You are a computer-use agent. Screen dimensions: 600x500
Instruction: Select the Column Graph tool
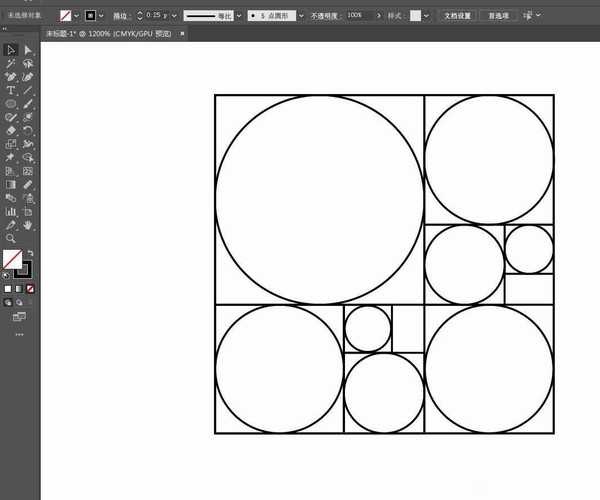click(10, 211)
